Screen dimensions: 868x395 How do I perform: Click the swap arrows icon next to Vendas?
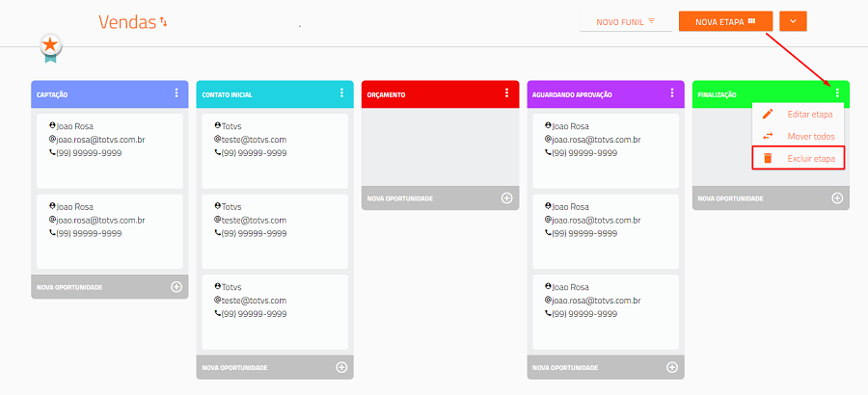pyautogui.click(x=163, y=22)
